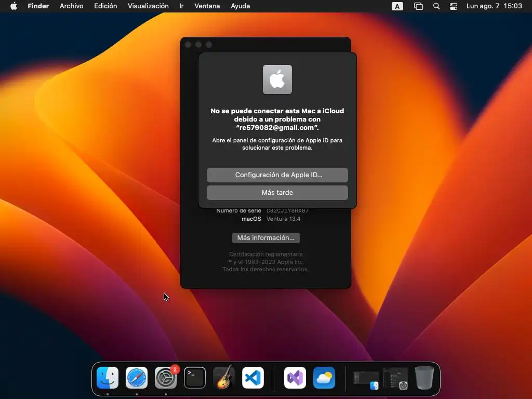Image resolution: width=532 pixels, height=399 pixels.
Task: Open the Ayuda menu
Action: (x=240, y=6)
